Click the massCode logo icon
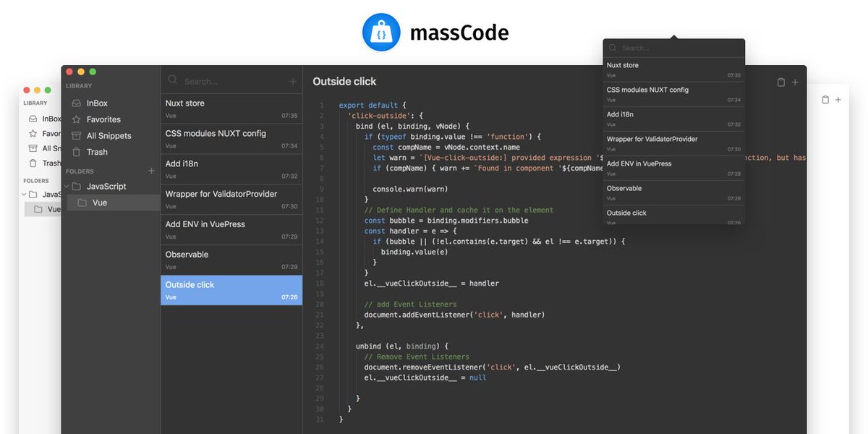868x434 pixels. (x=381, y=33)
